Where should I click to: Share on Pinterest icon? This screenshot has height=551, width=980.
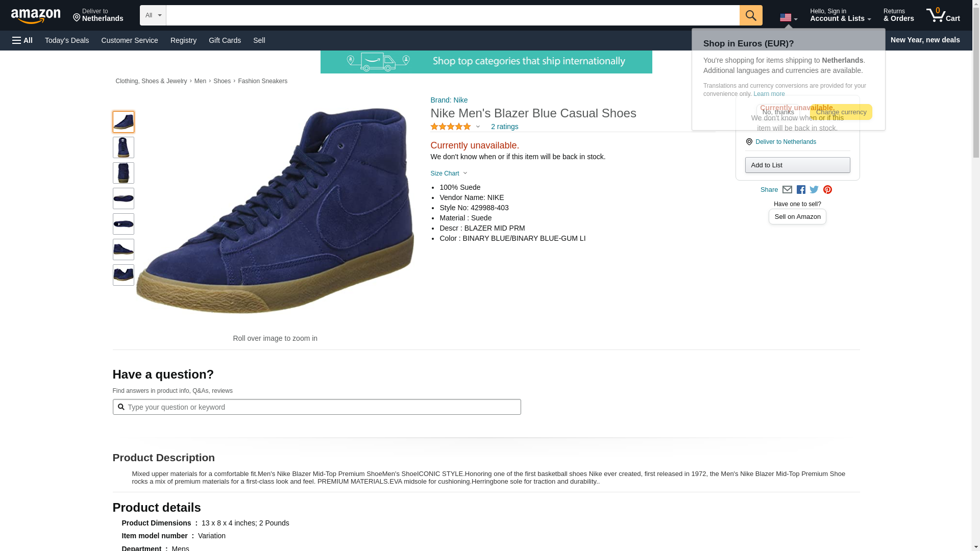coord(827,190)
